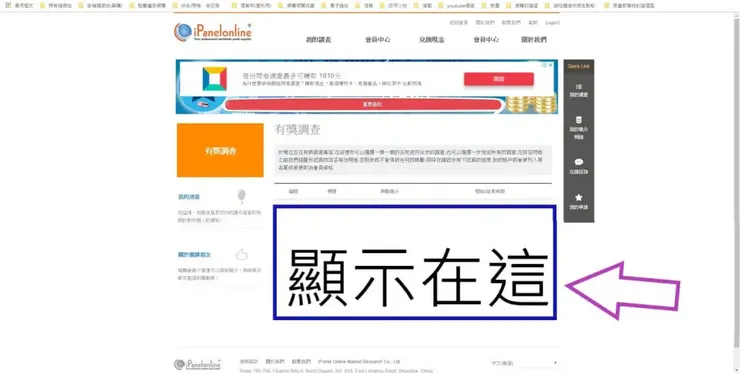Click the 獎勵積分 column header
This screenshot has width=740, height=373.
pyautogui.click(x=390, y=191)
